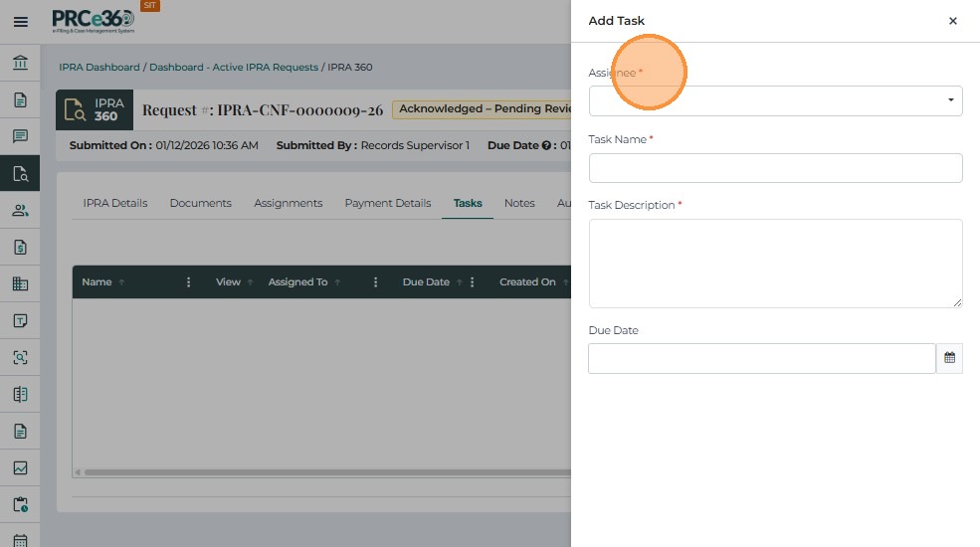
Task: Click the Due Date help question icon
Action: click(x=546, y=145)
